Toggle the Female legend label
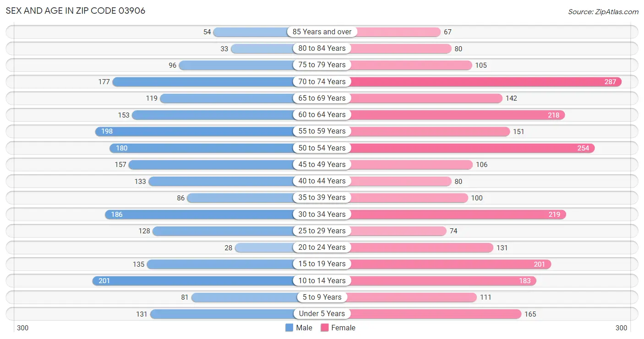644x339 pixels. click(x=344, y=328)
